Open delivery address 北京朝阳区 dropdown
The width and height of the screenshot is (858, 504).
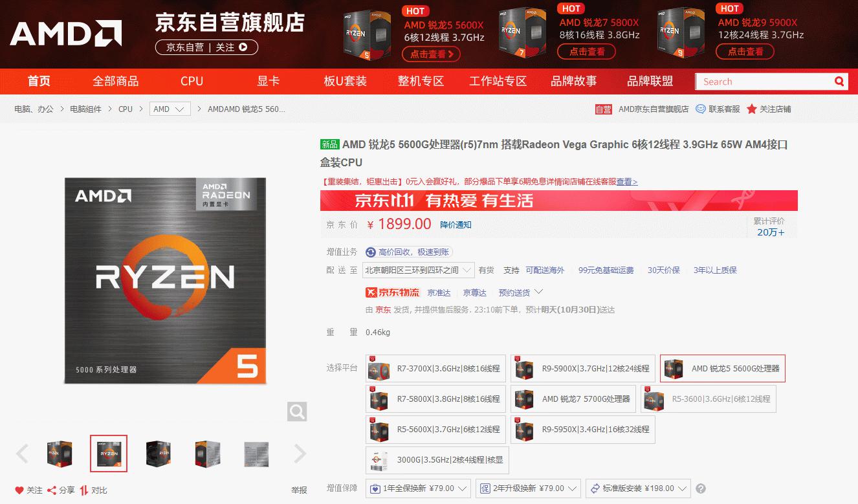(419, 270)
